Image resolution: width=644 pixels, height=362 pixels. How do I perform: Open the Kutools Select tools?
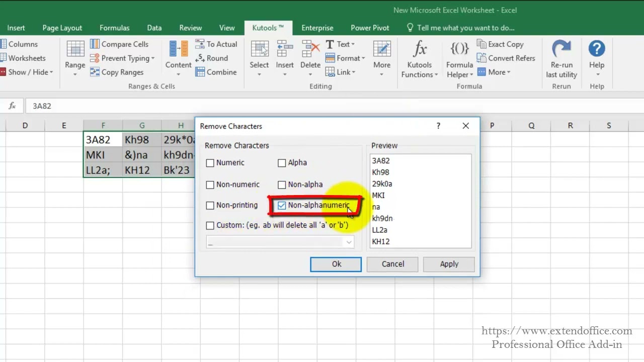tap(259, 58)
